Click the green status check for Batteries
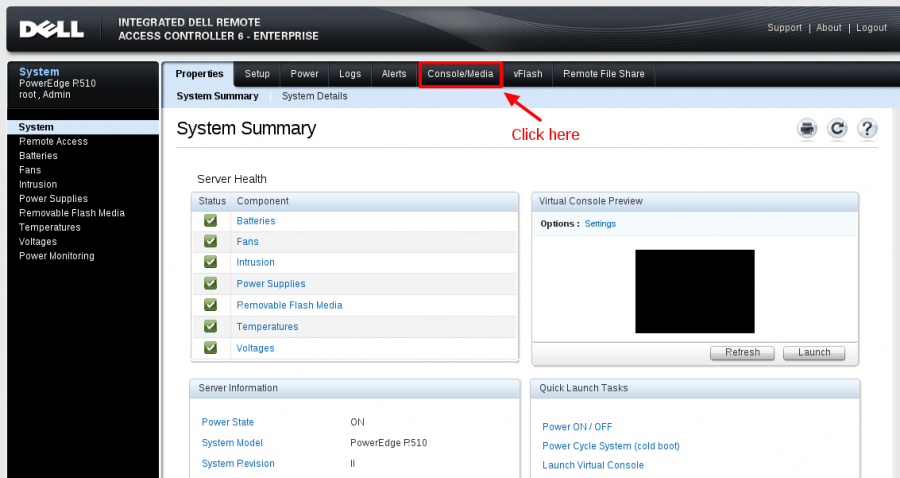 pyautogui.click(x=210, y=220)
